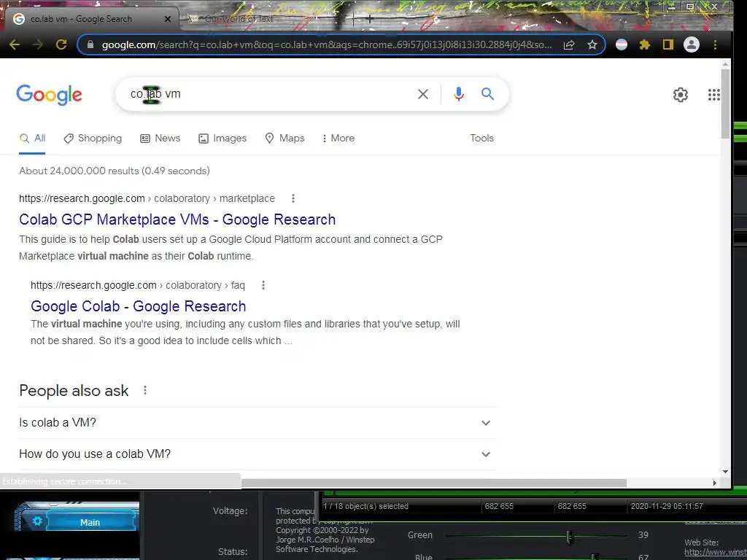Open options for Colab GCP Marketplace result
The width and height of the screenshot is (747, 560).
(293, 198)
